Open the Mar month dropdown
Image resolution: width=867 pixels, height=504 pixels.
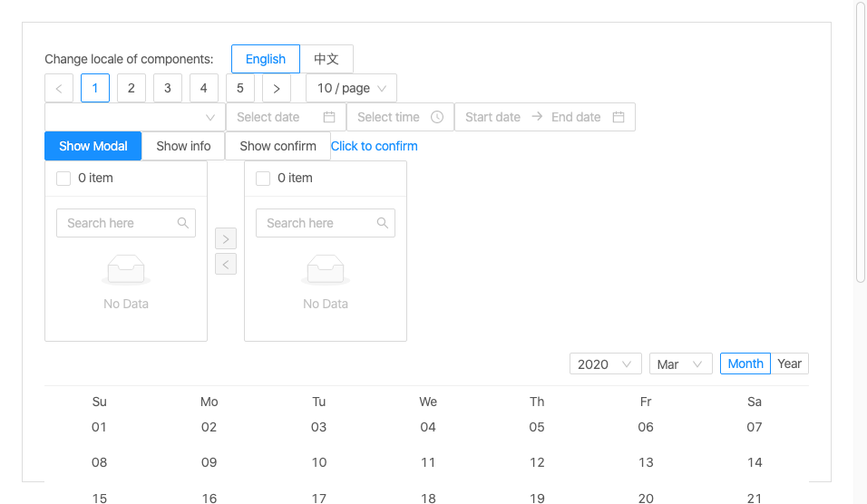681,364
